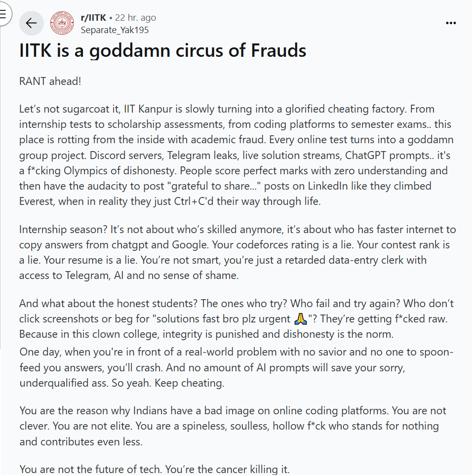Viewport: 472px width, 476px height.
Task: Visit the Separate_Yak195 user profile
Action: coord(115,30)
